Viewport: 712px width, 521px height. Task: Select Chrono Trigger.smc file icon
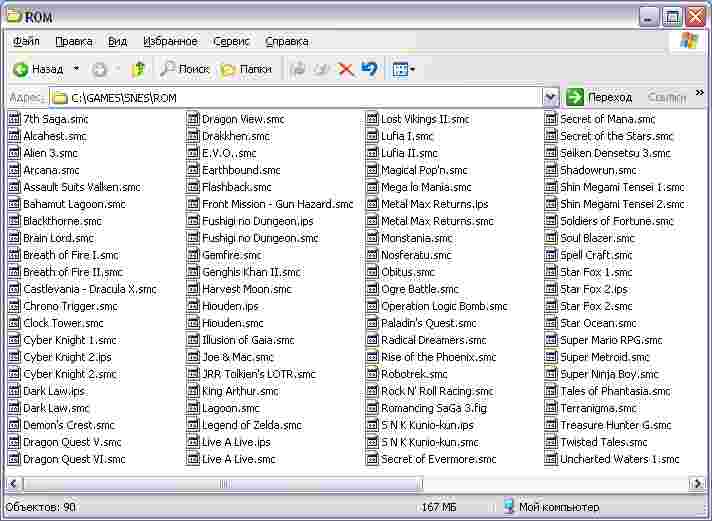point(14,306)
